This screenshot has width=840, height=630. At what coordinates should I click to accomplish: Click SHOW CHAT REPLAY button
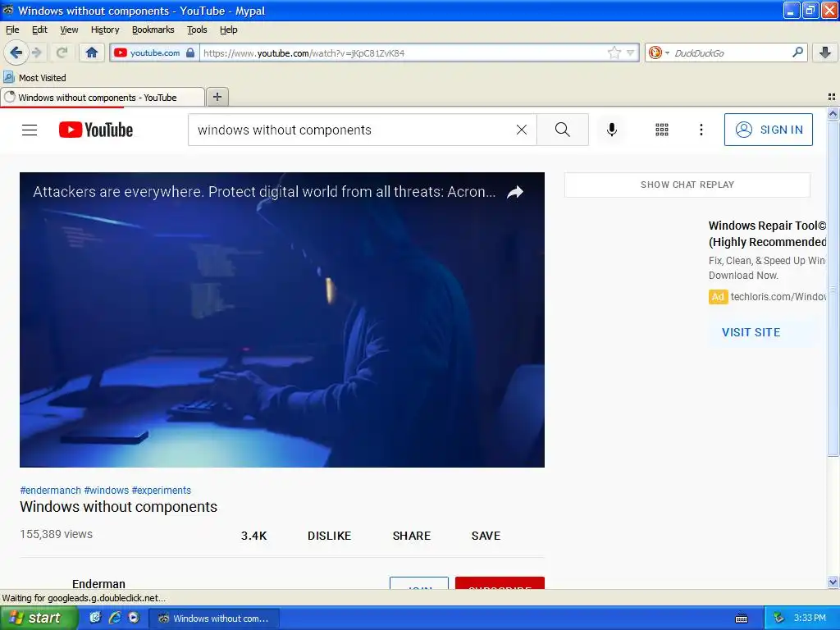pyautogui.click(x=687, y=185)
